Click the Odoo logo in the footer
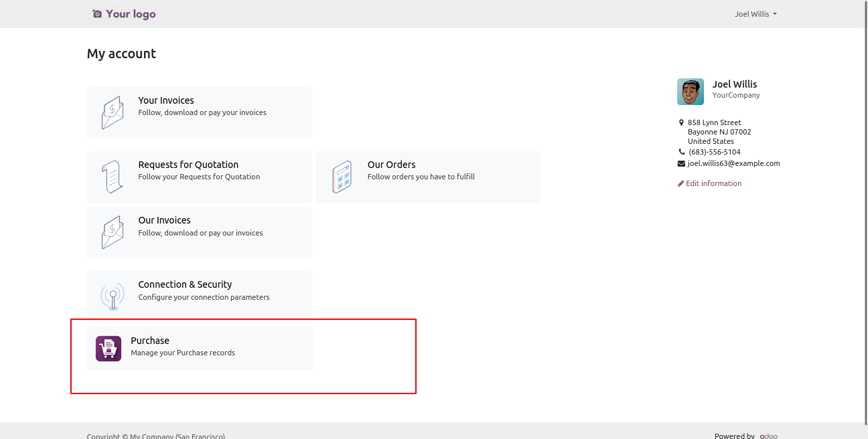The height and width of the screenshot is (439, 868). click(x=768, y=436)
